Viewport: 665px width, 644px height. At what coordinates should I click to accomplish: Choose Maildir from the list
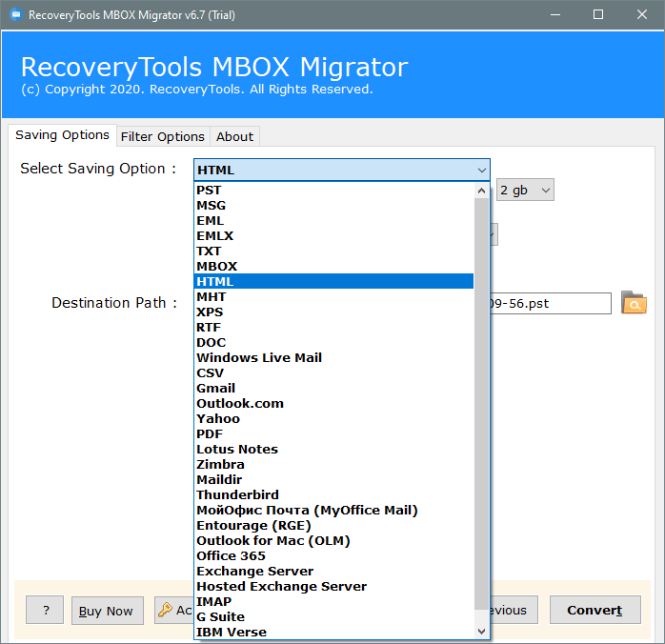(333, 480)
